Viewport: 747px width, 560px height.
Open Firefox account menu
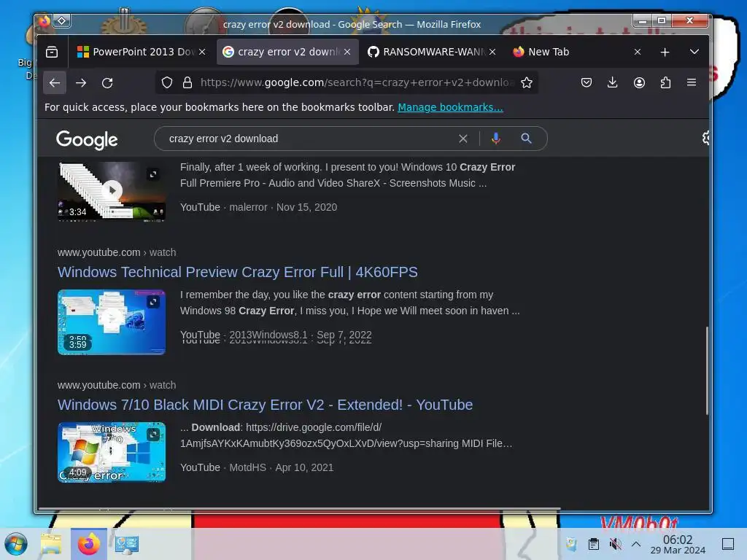tap(639, 83)
